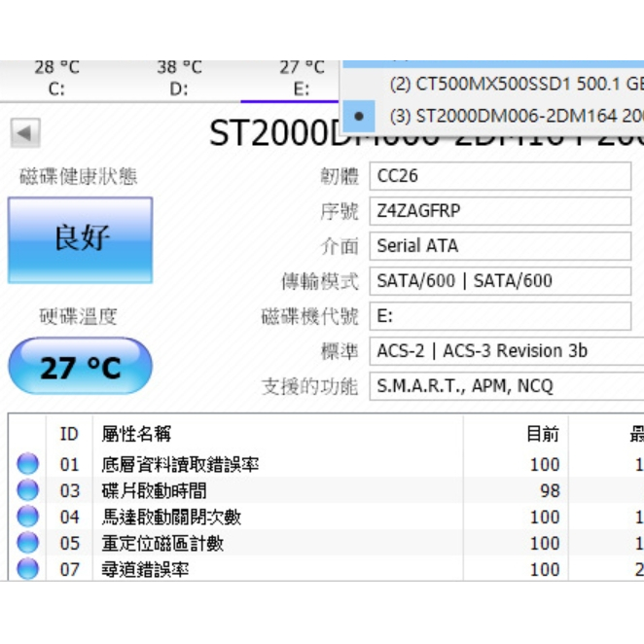Click the transfer mode field SATA/600

pyautogui.click(x=500, y=281)
